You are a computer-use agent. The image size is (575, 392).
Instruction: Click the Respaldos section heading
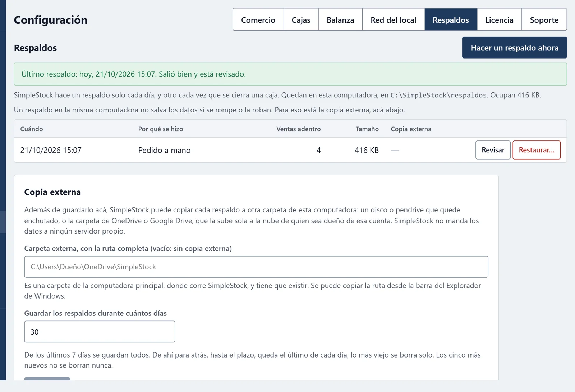pyautogui.click(x=35, y=48)
